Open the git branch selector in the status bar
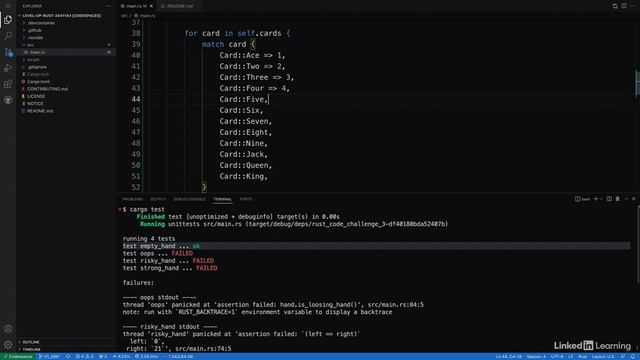Image resolution: width=640 pixels, height=360 pixels. tap(50, 357)
